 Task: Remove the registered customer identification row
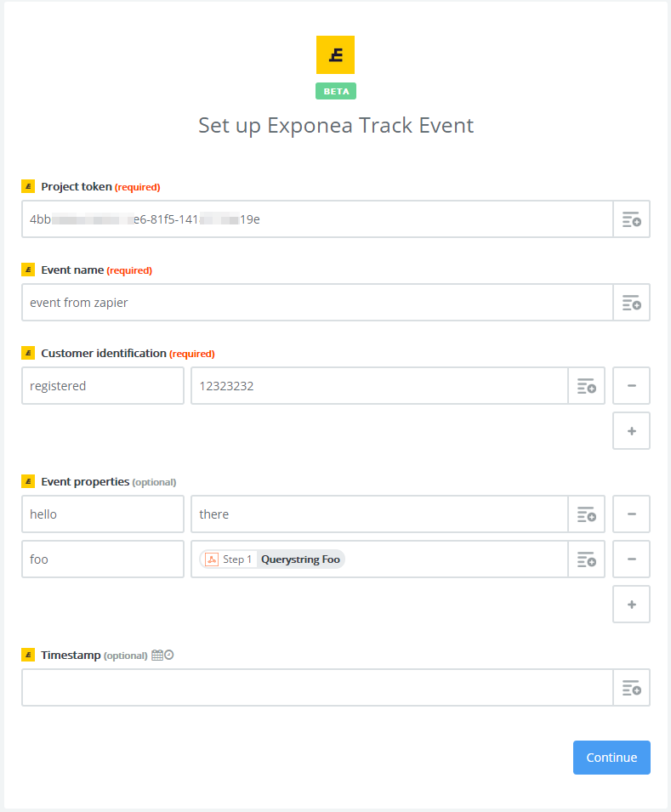631,386
